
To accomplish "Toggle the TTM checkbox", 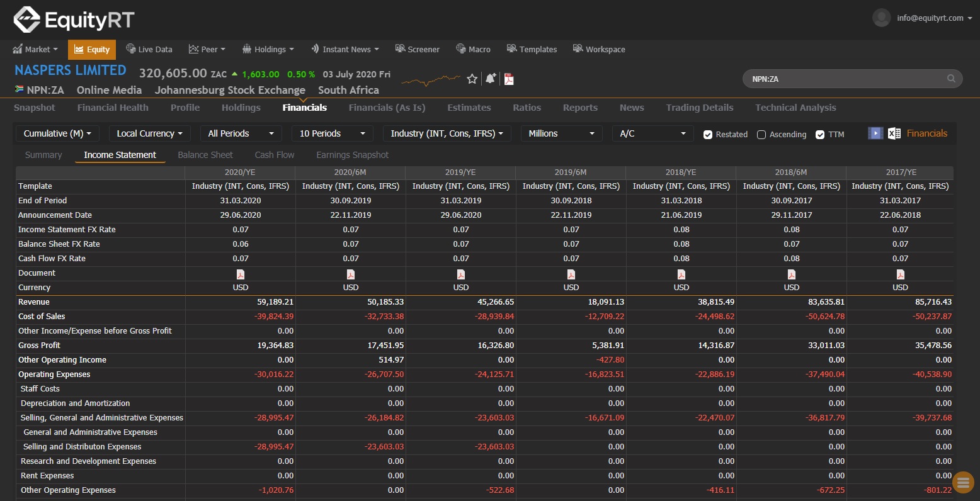I will (x=820, y=135).
